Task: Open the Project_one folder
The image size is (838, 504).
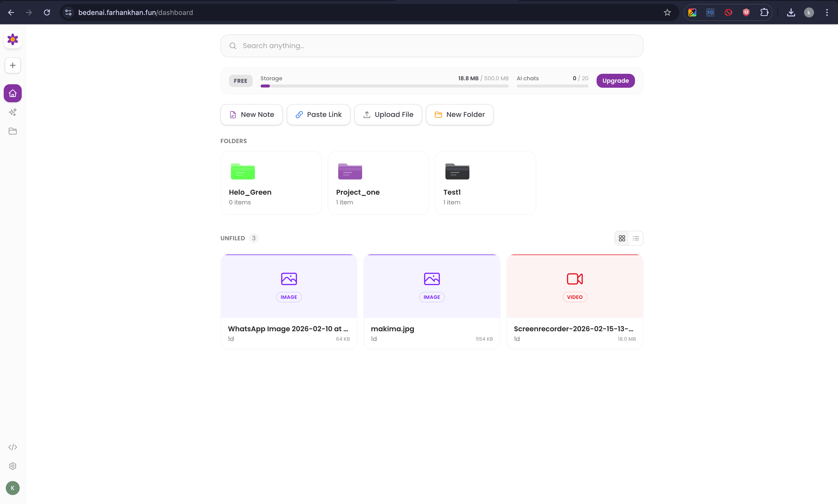Action: pyautogui.click(x=378, y=183)
